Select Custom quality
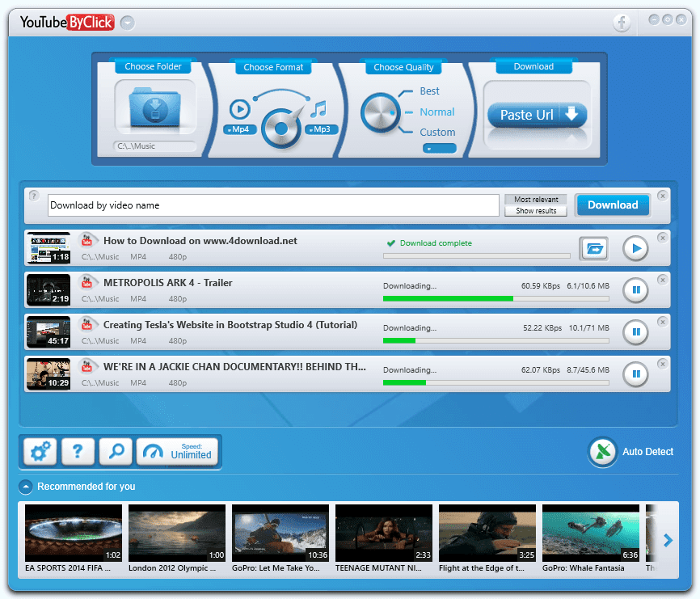This screenshot has height=599, width=700. 437,133
